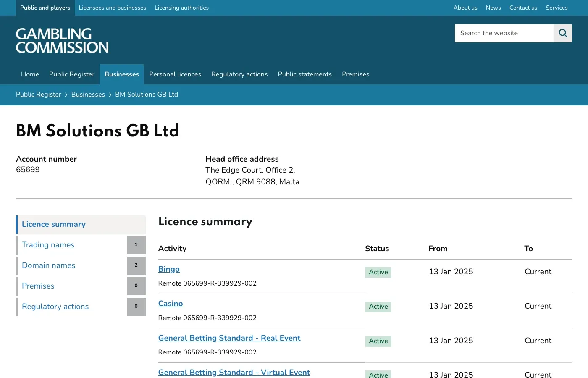
Task: Open the Gambling Commission logo homepage
Action: 62,41
